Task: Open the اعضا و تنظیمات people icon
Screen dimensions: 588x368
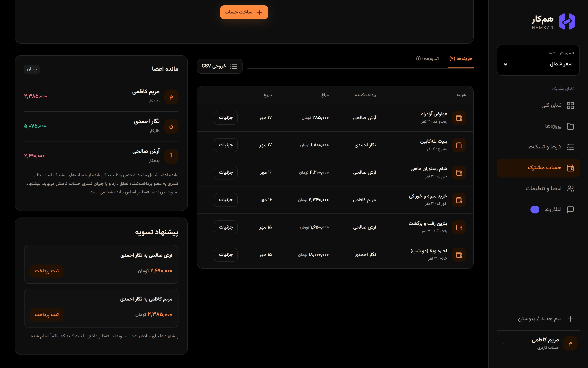Action: [570, 189]
